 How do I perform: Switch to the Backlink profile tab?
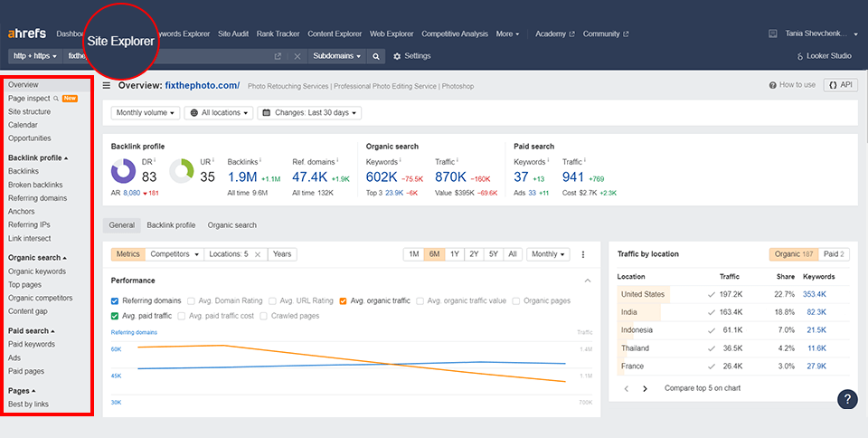(171, 225)
